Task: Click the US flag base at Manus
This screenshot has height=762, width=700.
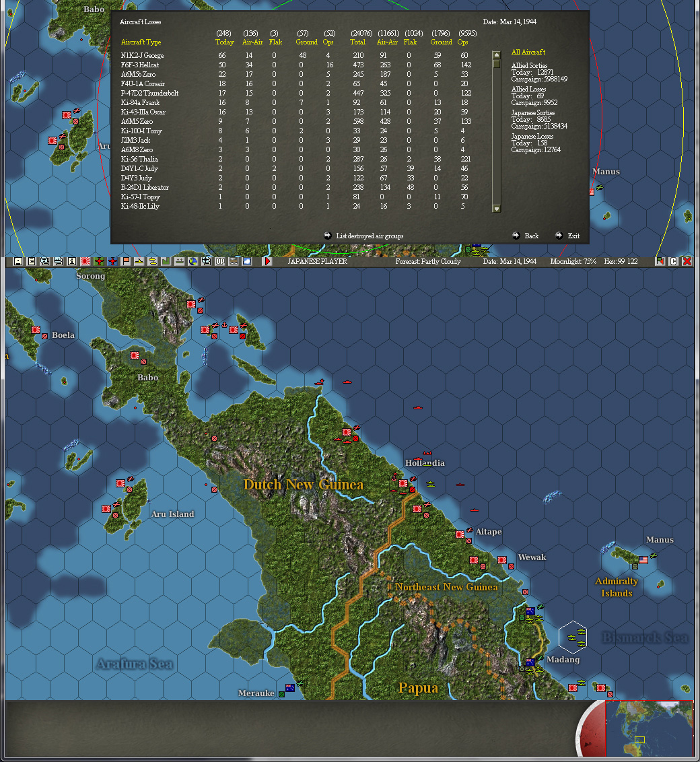Action: tap(643, 560)
